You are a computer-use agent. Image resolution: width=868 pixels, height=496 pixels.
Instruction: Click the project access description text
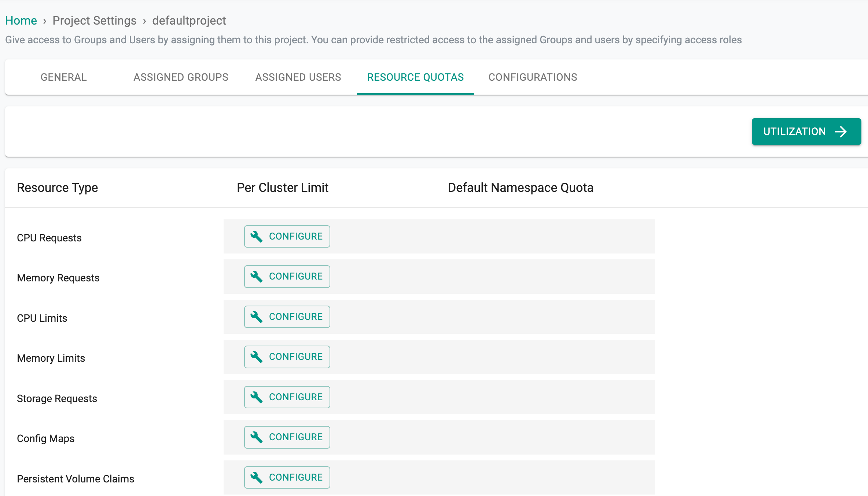pos(374,40)
